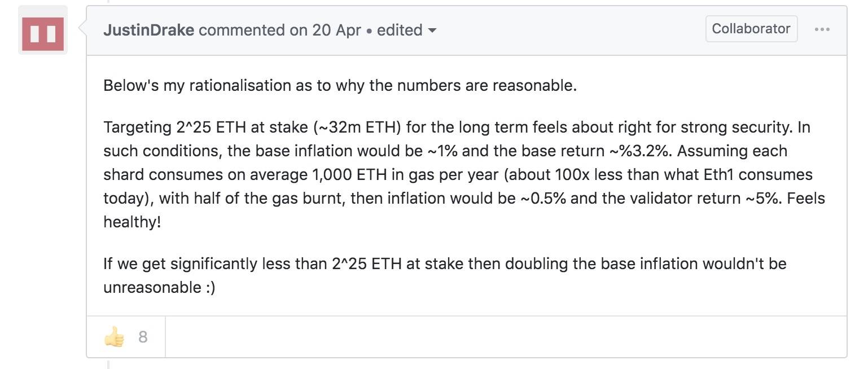Viewport: 868px width, 369px height.
Task: Click empty area of reactions bar
Action: coord(506,337)
